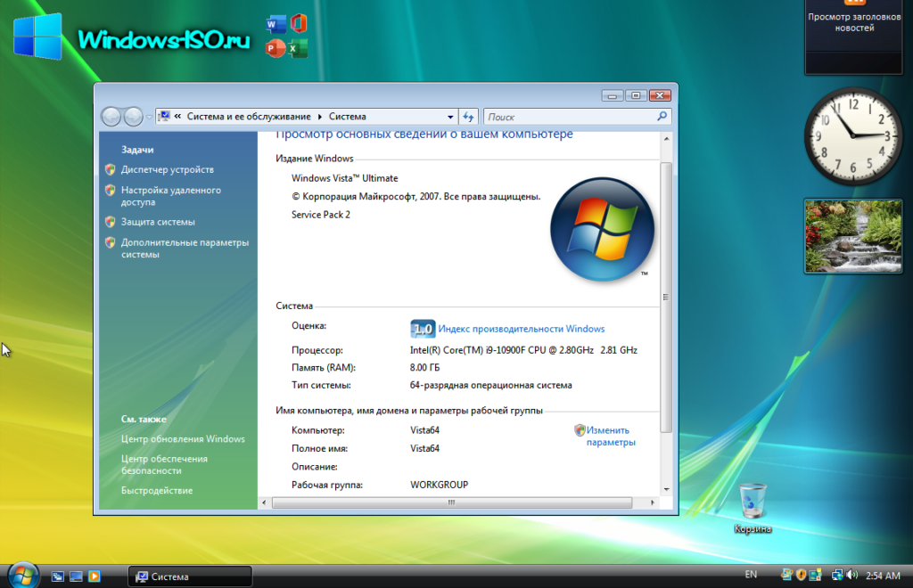Click 8.00 ГБ memory value

point(424,368)
